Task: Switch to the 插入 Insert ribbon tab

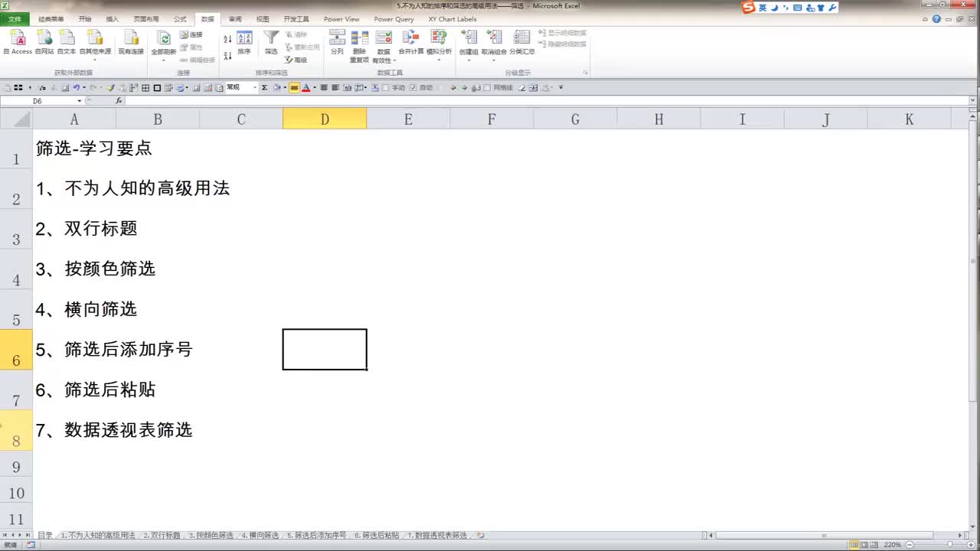Action: coord(113,19)
